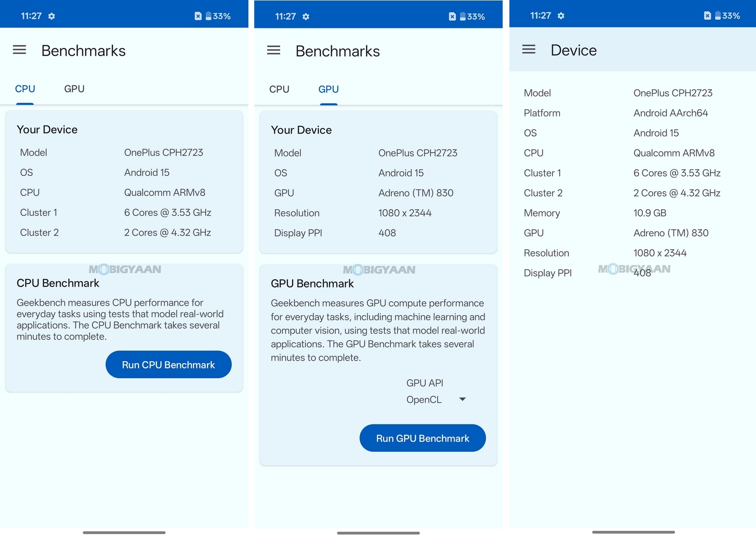The width and height of the screenshot is (756, 539).
Task: Tap 'GPU Benchmark' card heading
Action: point(312,283)
